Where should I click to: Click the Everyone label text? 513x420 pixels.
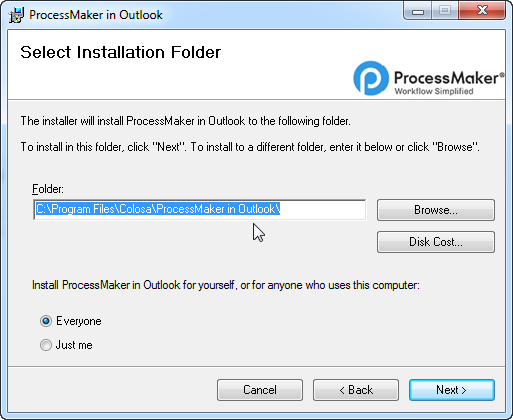pyautogui.click(x=79, y=321)
